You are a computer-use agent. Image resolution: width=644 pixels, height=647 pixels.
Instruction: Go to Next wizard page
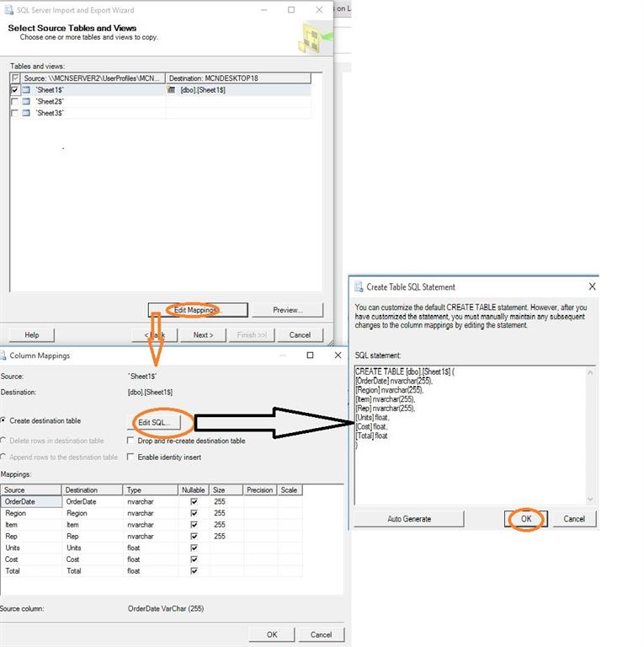(203, 335)
